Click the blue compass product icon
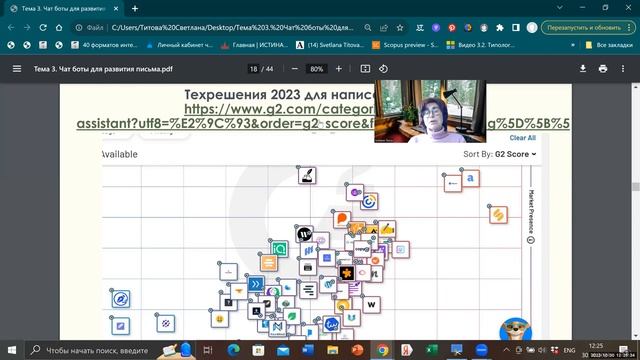Screen dimensions: 640x360 point(121,299)
